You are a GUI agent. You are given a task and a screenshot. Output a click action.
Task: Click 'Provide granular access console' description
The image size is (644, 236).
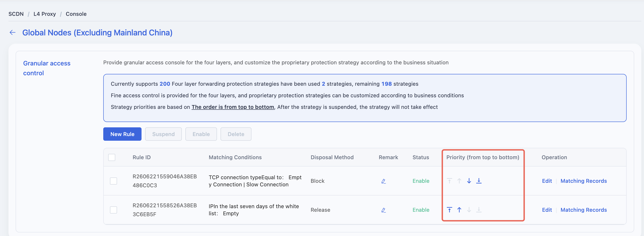[275, 63]
